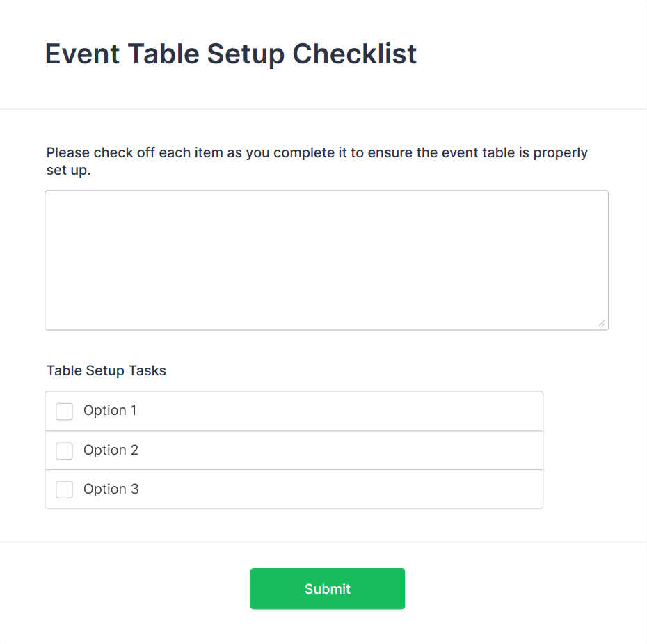Check the Option 3 checkbox
Screen dimensions: 647x644
point(64,489)
